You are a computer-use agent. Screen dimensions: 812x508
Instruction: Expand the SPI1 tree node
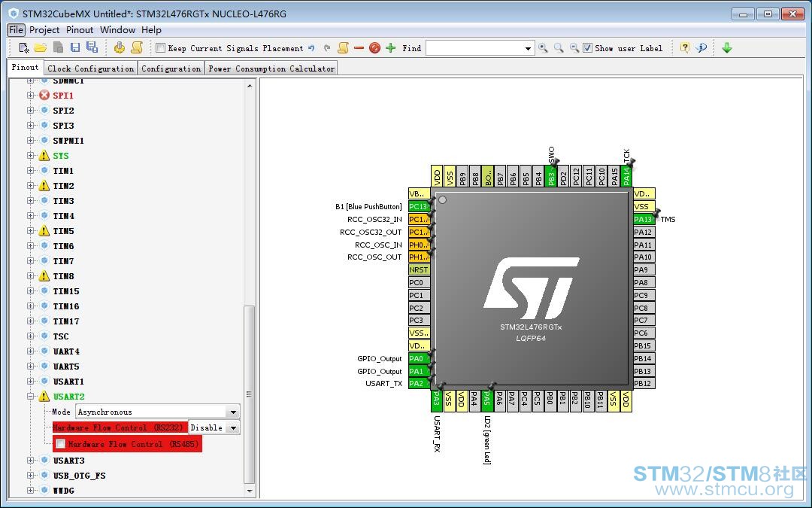point(31,96)
